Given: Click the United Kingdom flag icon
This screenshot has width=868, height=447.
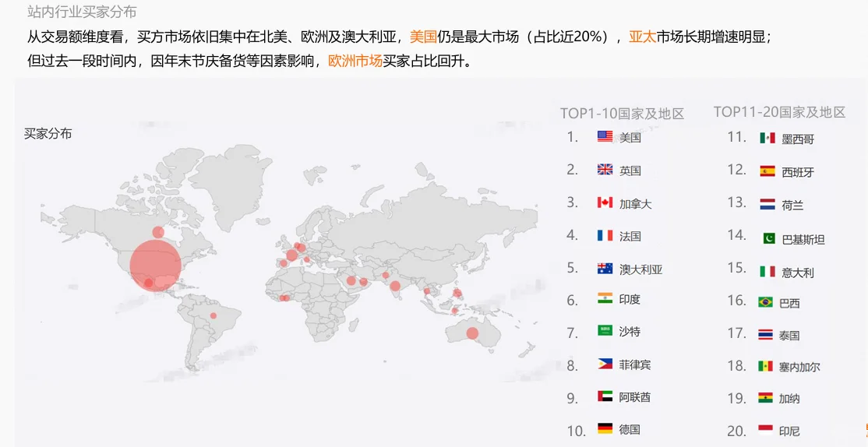Looking at the screenshot, I should click(605, 169).
